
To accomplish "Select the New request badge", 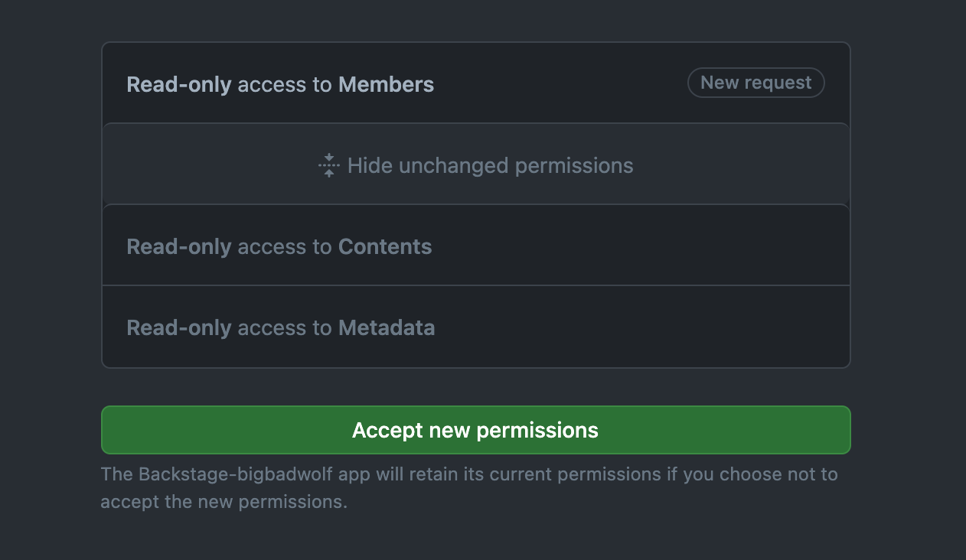I will click(756, 83).
